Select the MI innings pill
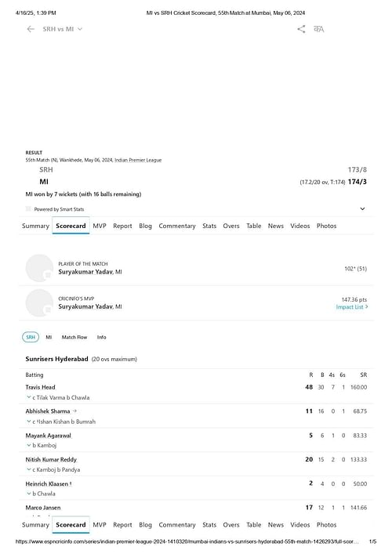The width and height of the screenshot is (392, 554). [x=49, y=337]
